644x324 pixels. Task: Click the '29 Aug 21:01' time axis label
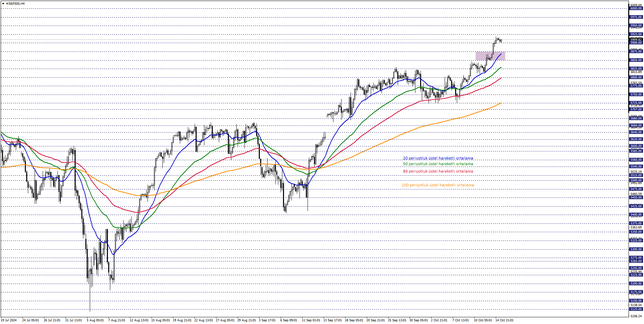point(246,320)
